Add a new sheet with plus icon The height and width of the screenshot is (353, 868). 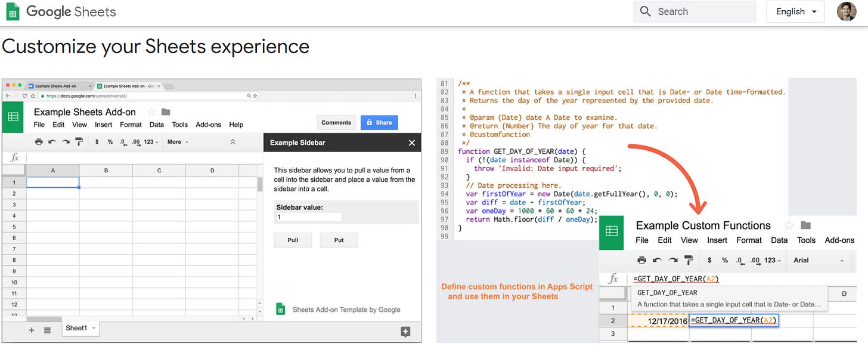point(32,329)
